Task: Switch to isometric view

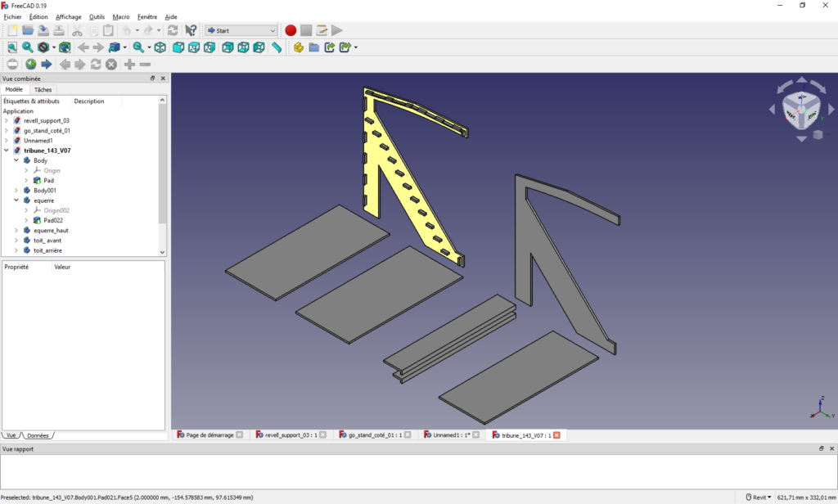Action: coord(160,47)
